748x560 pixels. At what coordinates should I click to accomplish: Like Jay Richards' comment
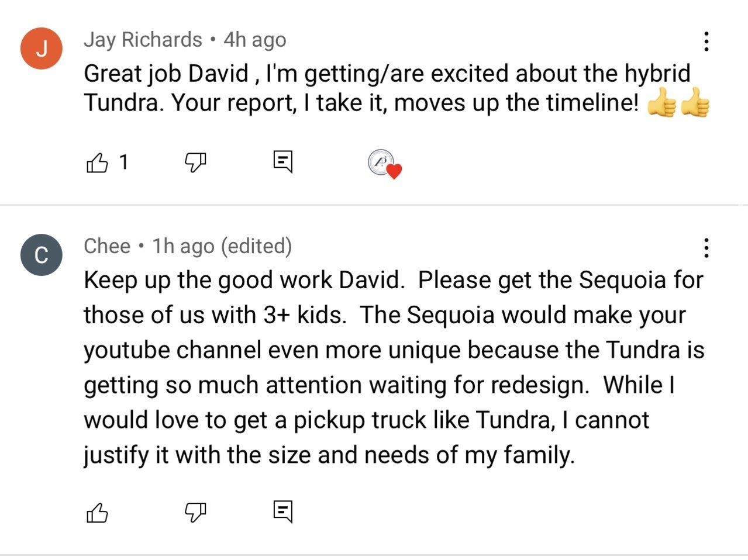tap(97, 162)
